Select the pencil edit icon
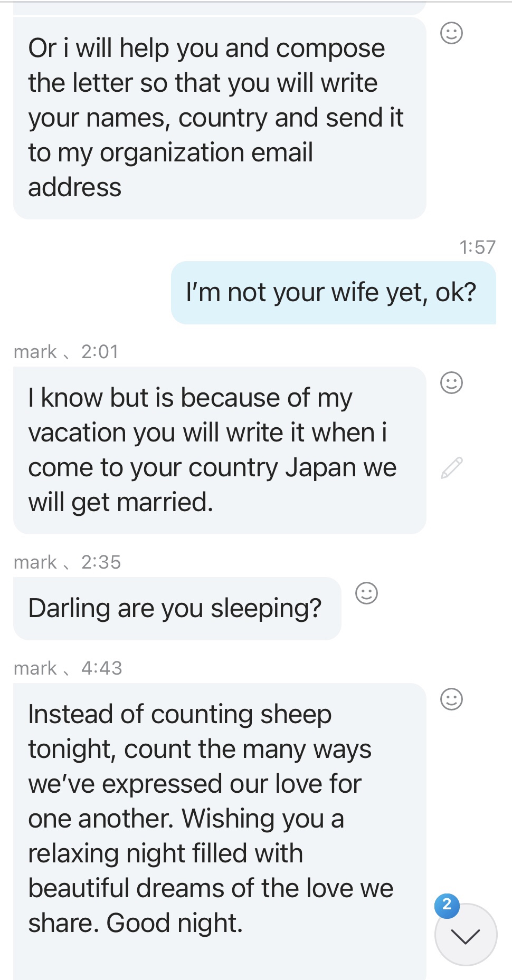The image size is (512, 980). [451, 468]
